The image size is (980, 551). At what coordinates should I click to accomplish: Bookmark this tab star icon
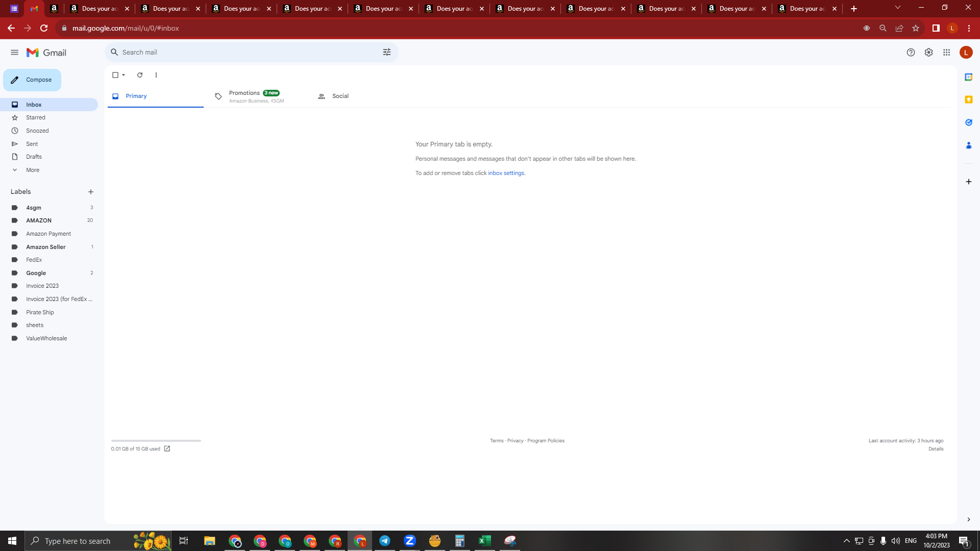[x=916, y=28]
